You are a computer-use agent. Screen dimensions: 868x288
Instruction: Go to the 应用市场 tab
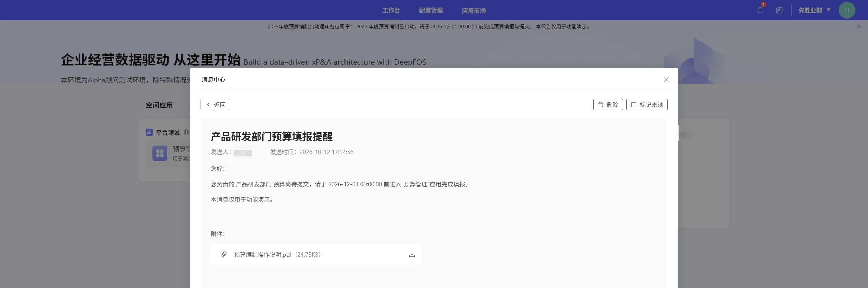coord(474,11)
